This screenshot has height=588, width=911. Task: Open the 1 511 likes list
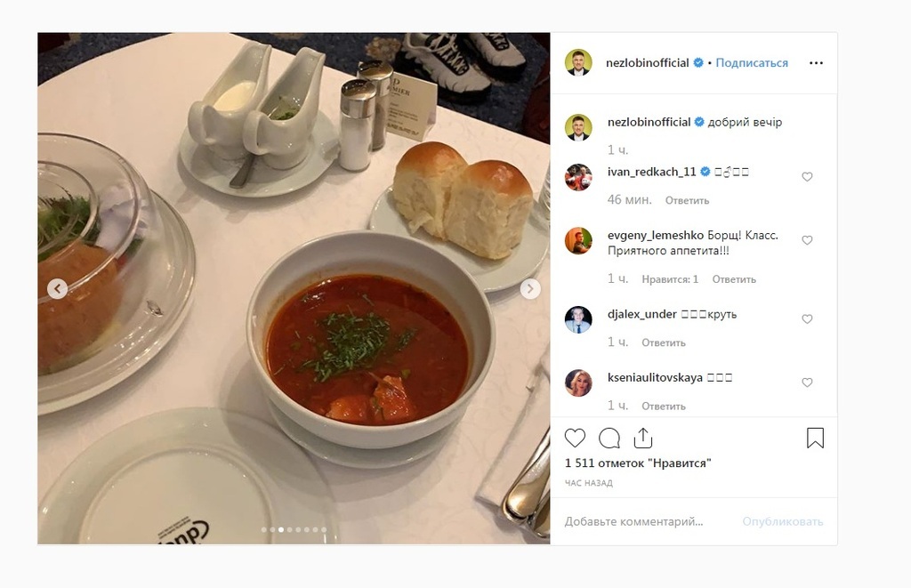point(638,463)
